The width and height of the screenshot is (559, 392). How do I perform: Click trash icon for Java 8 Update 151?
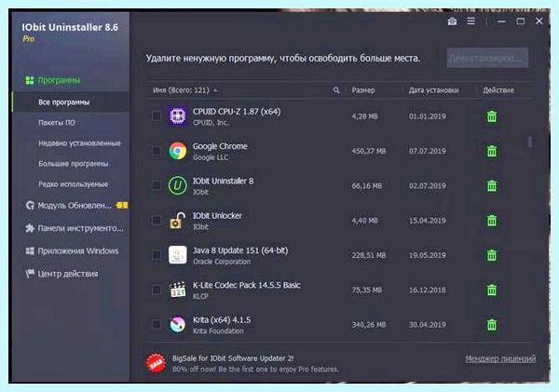point(492,255)
